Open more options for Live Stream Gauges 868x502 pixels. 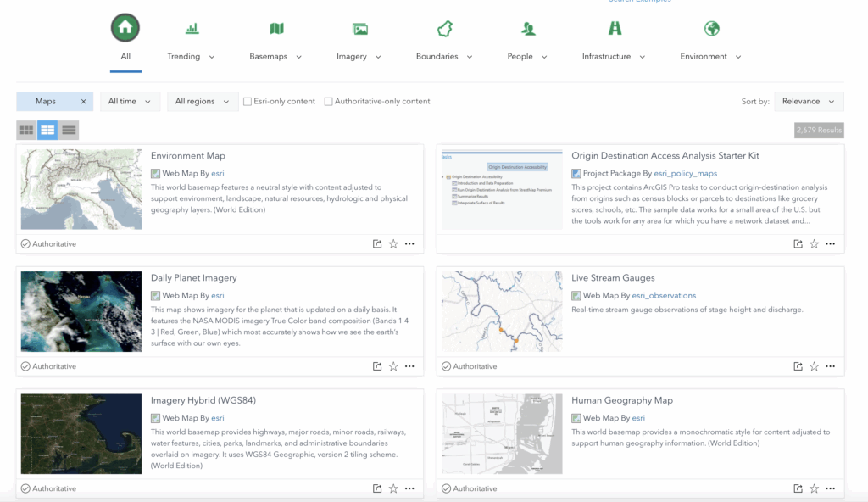(830, 366)
